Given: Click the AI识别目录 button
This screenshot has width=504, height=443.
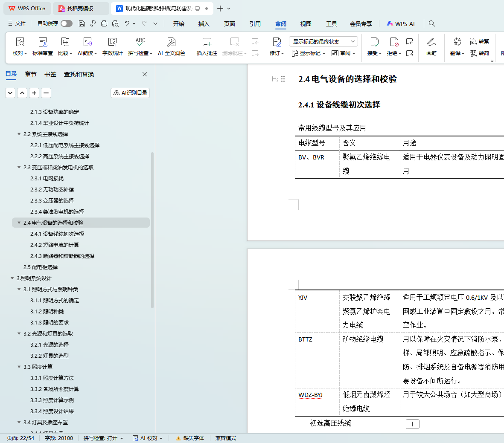Looking at the screenshot, I should tap(130, 93).
